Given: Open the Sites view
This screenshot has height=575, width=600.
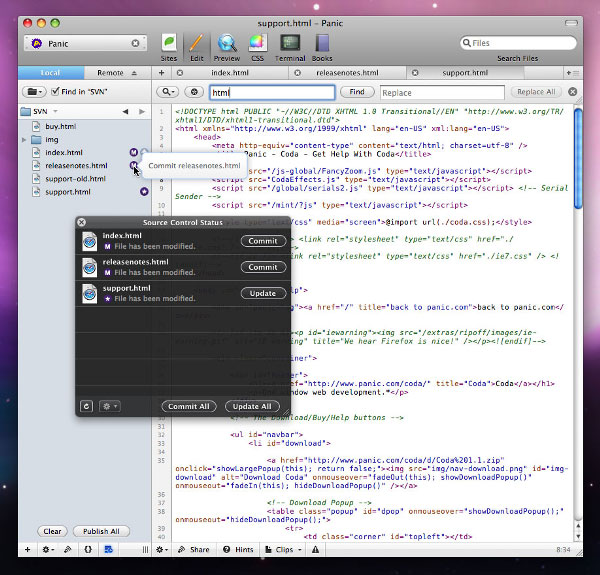Looking at the screenshot, I should tap(169, 47).
